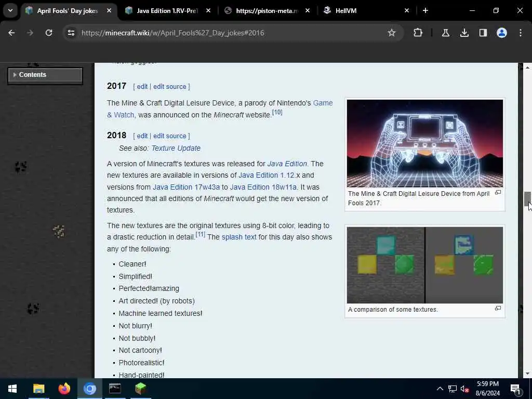This screenshot has height=399, width=532.
Task: Click the scrollbar up arrow
Action: click(x=527, y=68)
